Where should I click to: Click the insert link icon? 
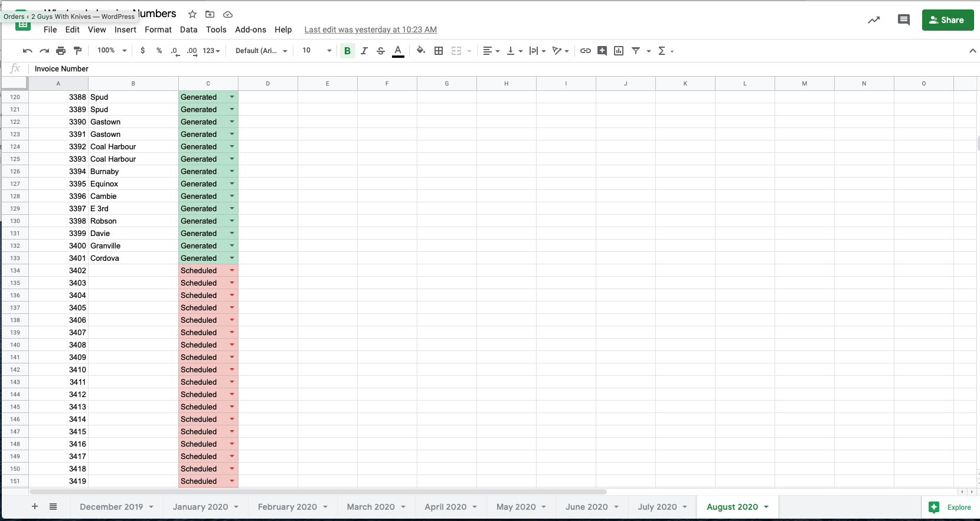(585, 51)
